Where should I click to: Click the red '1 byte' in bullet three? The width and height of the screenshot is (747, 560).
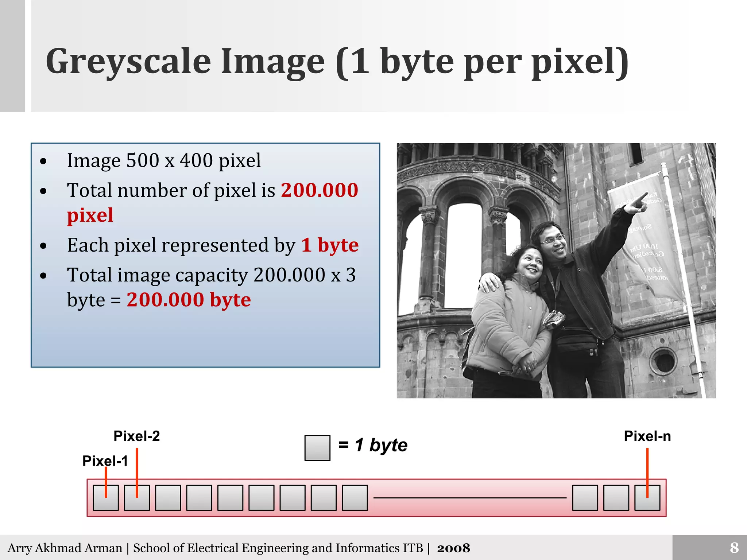[x=330, y=245]
